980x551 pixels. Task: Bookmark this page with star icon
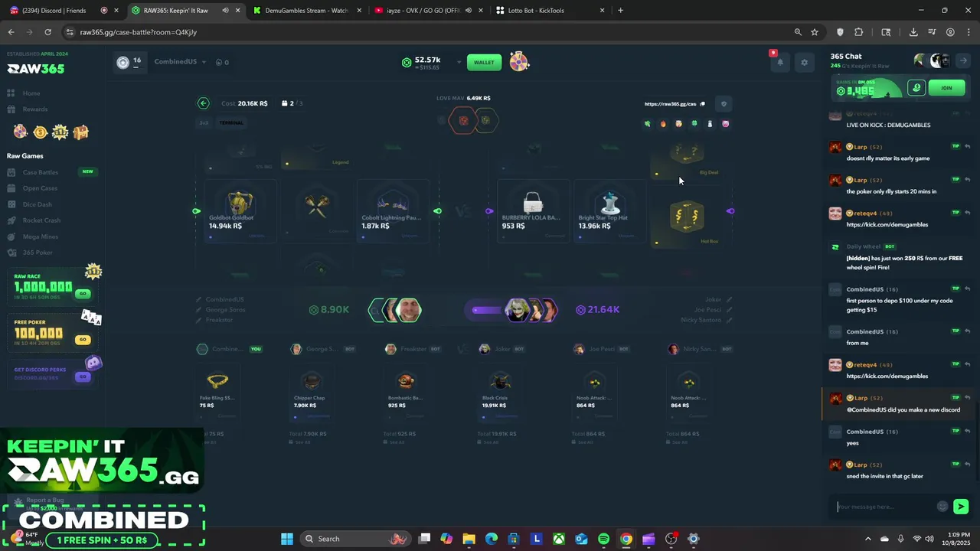[x=815, y=32]
